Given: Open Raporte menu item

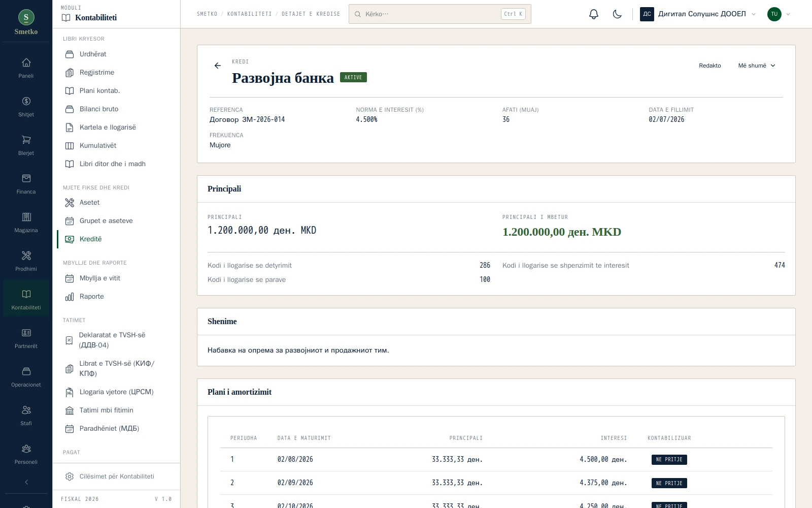Looking at the screenshot, I should coord(116,297).
